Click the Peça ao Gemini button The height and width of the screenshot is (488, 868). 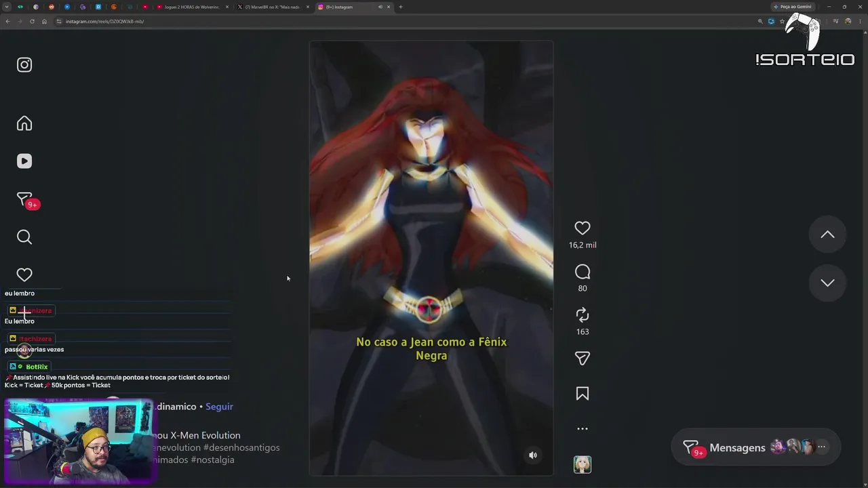click(793, 7)
